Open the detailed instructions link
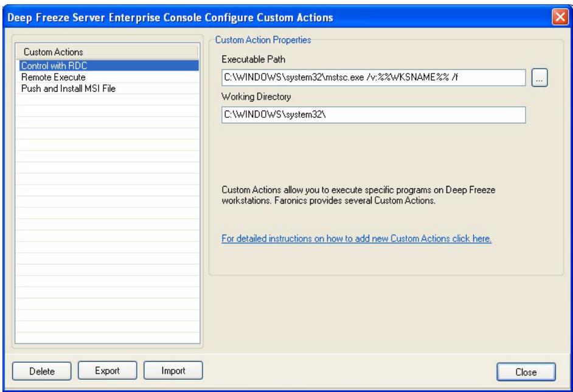Viewport: 573px width, 392px height. pos(356,238)
